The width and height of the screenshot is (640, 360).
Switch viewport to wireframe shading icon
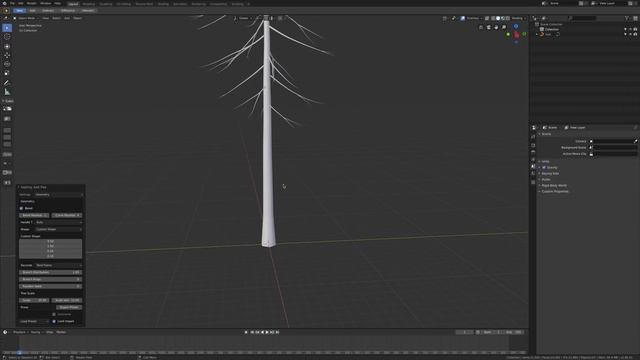coord(493,18)
